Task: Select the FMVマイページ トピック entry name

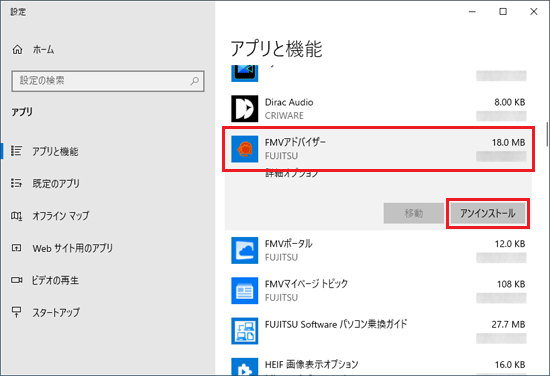Action: pyautogui.click(x=306, y=284)
